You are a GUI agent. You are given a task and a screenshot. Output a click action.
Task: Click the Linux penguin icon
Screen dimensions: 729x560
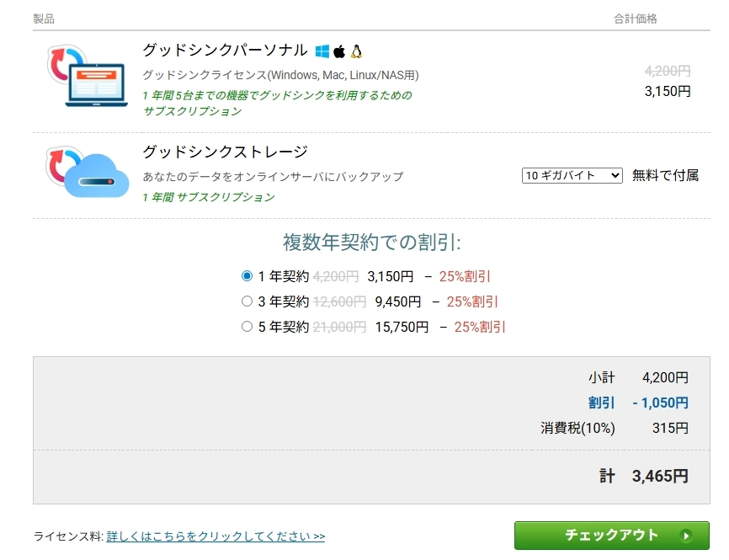click(x=356, y=51)
